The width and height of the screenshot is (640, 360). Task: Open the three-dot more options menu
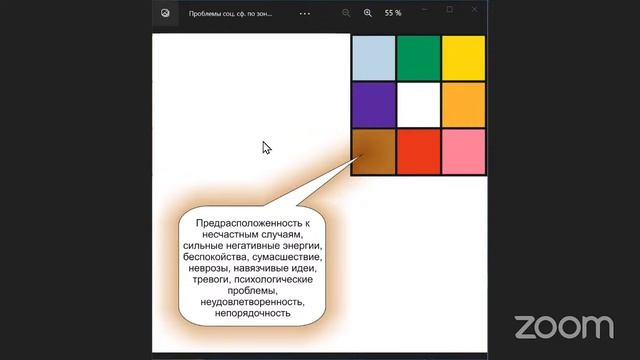tap(304, 13)
